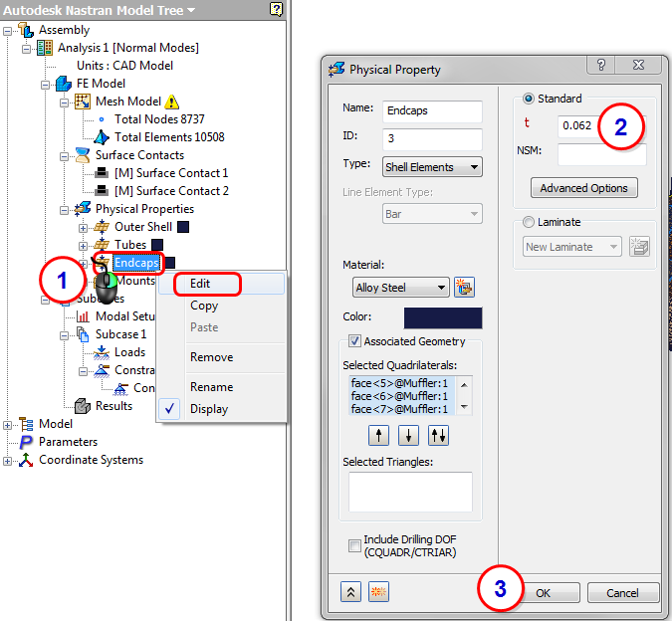Click the Surface Contact 1 icon
This screenshot has width=672, height=621.
pyautogui.click(x=102, y=173)
